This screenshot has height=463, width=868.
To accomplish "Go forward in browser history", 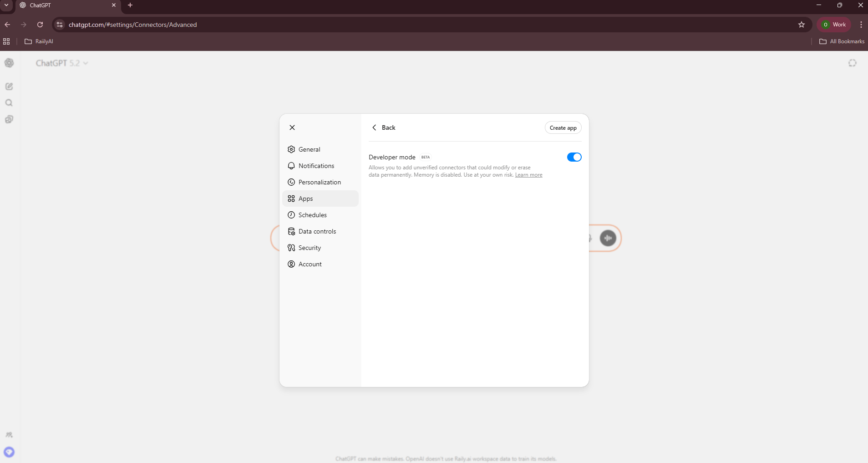I will (x=24, y=25).
